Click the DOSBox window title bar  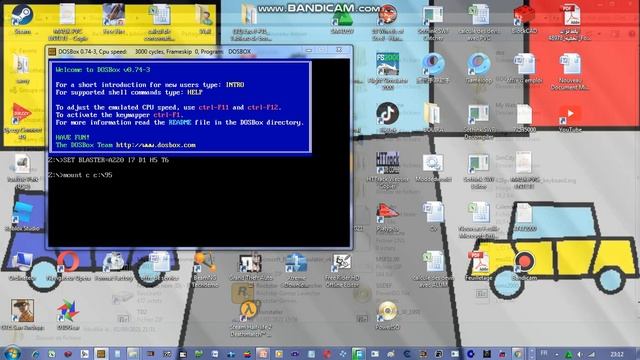200,51
